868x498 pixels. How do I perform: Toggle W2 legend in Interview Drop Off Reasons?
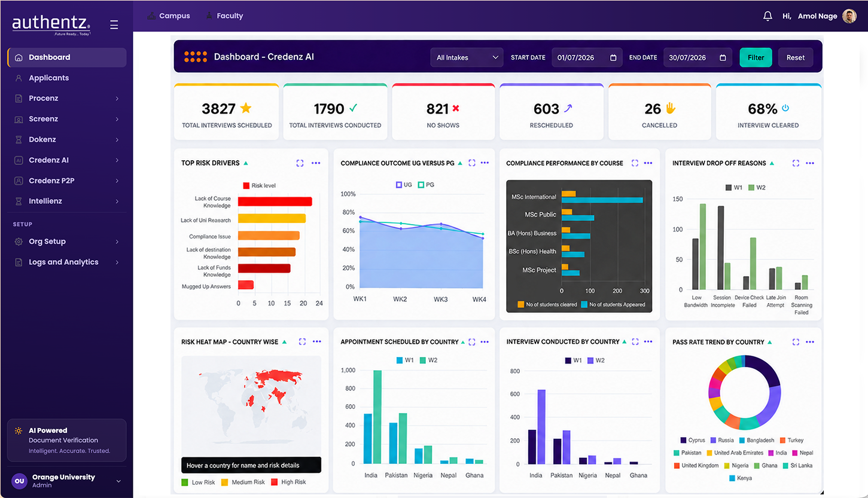point(757,188)
